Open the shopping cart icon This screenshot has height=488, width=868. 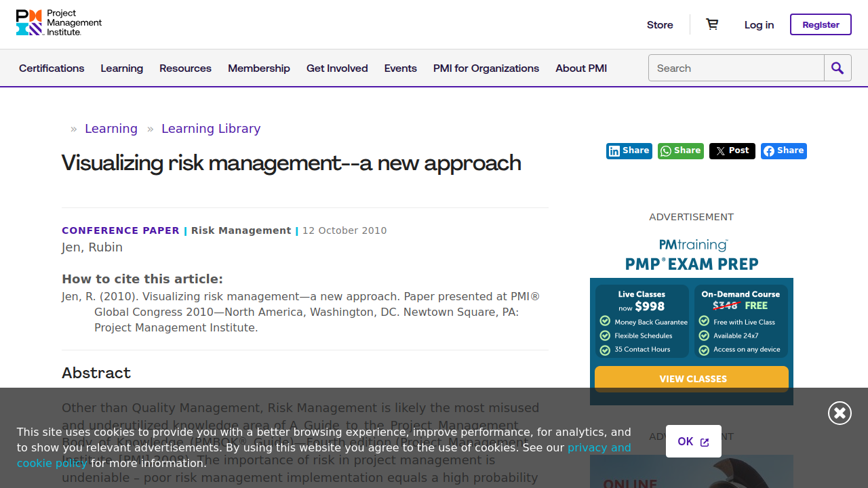coord(712,24)
